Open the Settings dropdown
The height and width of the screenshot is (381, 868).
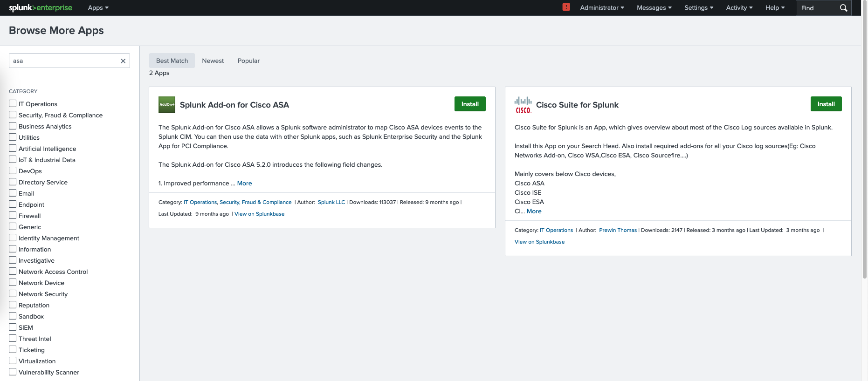click(x=698, y=8)
